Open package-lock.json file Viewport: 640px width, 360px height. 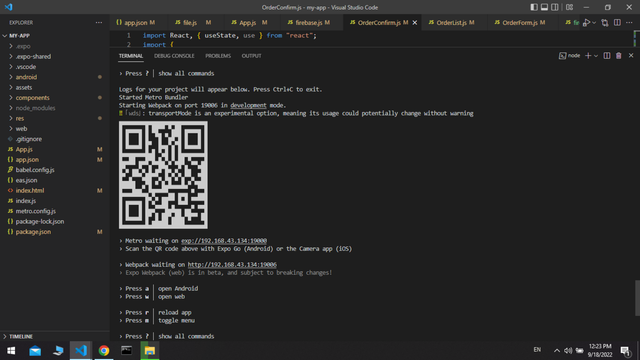coord(55,221)
